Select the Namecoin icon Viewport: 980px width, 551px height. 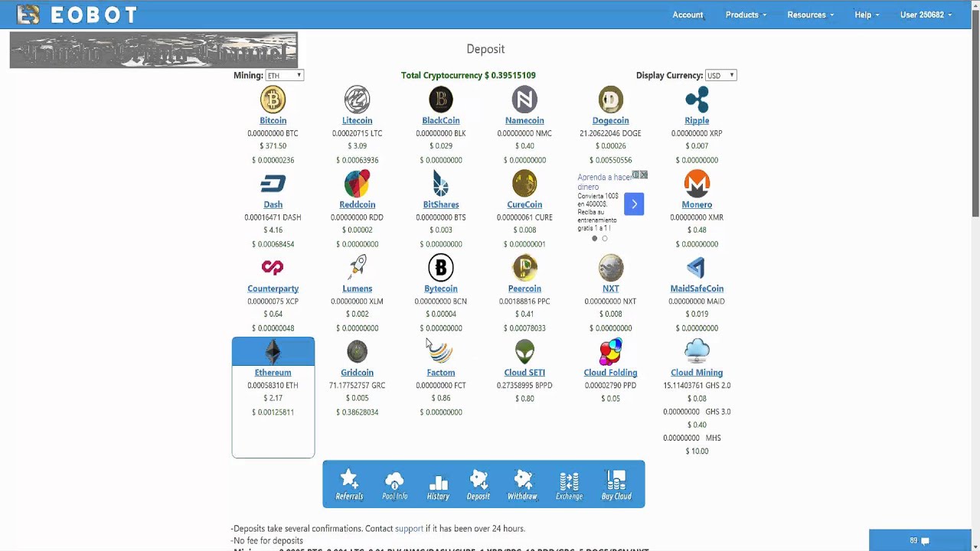[x=524, y=99]
